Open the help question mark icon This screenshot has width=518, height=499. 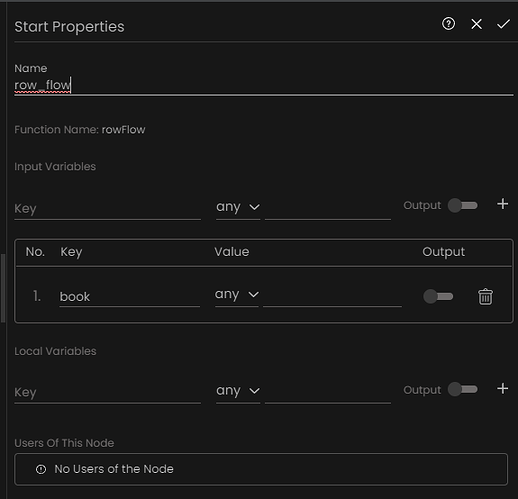coord(448,24)
